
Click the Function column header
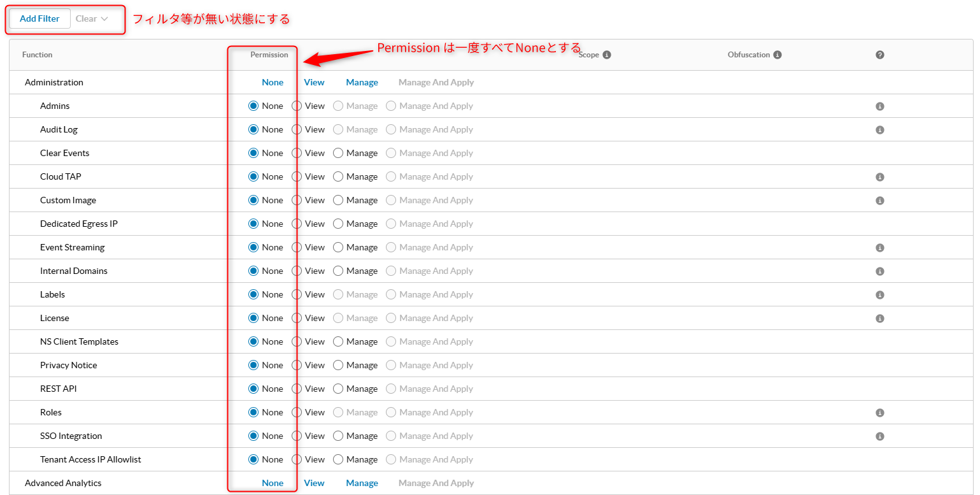[38, 55]
